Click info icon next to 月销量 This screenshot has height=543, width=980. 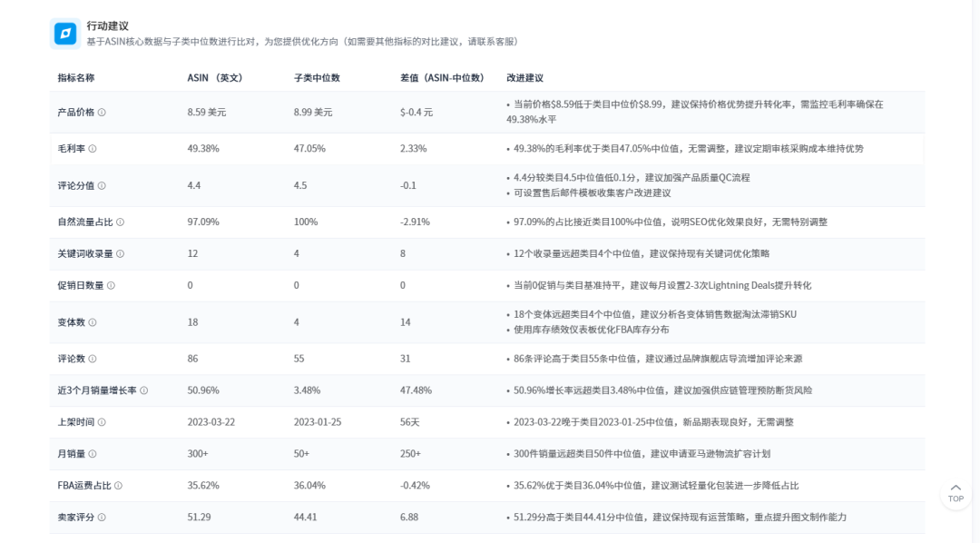coord(93,454)
